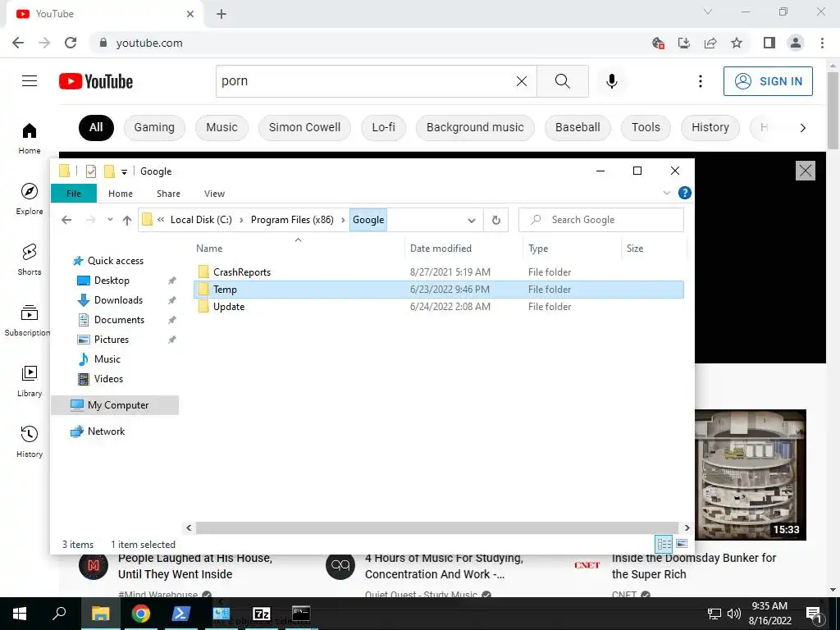Click Explorer properties quick access icon
This screenshot has width=840, height=630.
click(x=91, y=171)
